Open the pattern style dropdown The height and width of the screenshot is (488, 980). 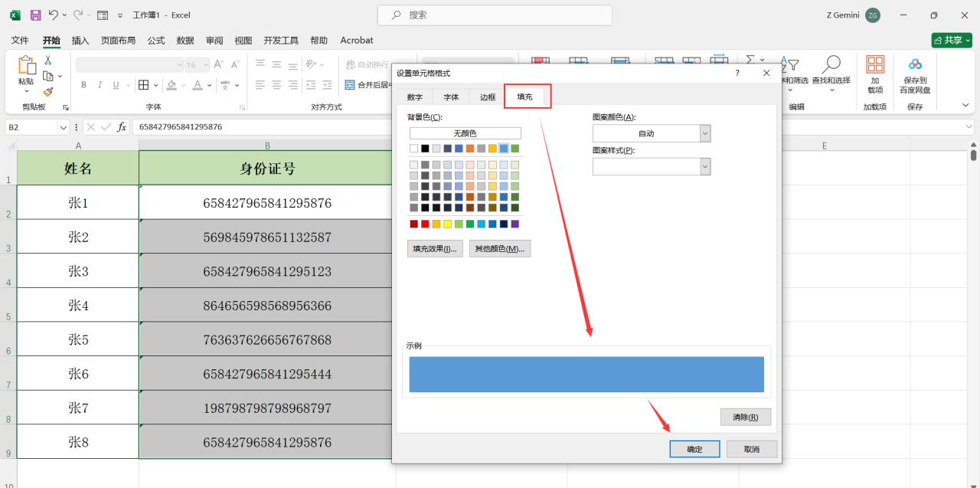point(705,166)
